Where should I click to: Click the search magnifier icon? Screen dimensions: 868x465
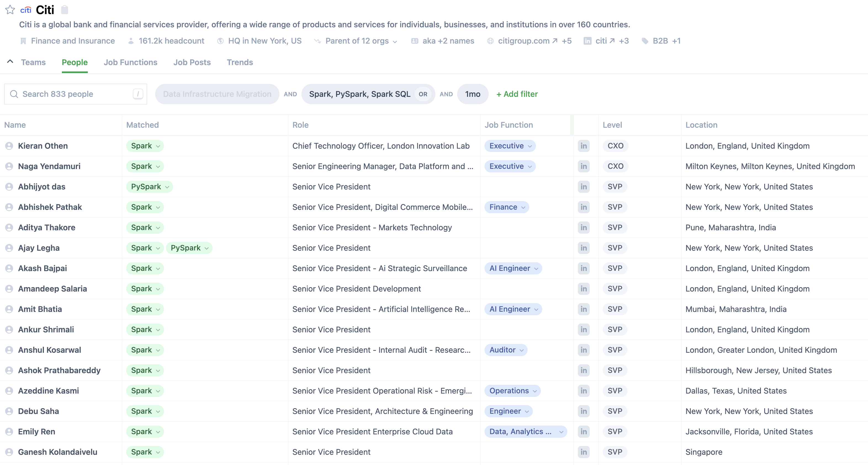(x=14, y=94)
